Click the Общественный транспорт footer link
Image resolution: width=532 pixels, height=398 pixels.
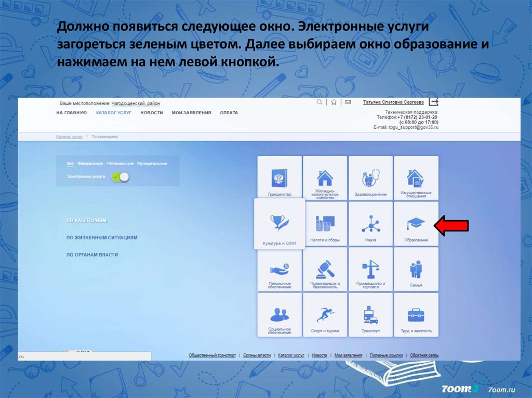pos(212,355)
